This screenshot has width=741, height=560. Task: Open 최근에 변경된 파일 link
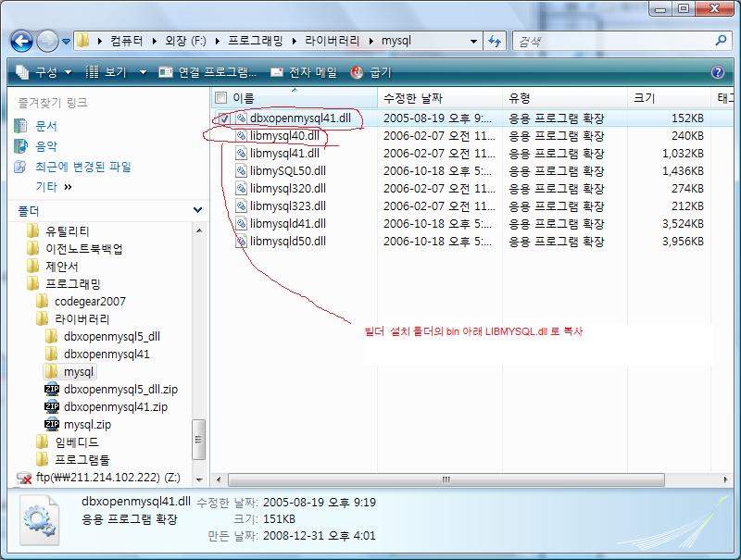(82, 167)
